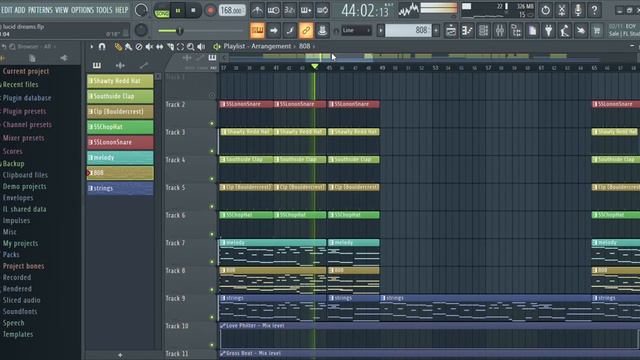Screen dimensions: 640x360
Task: Open the tempo tapper icon
Action: pos(565,31)
